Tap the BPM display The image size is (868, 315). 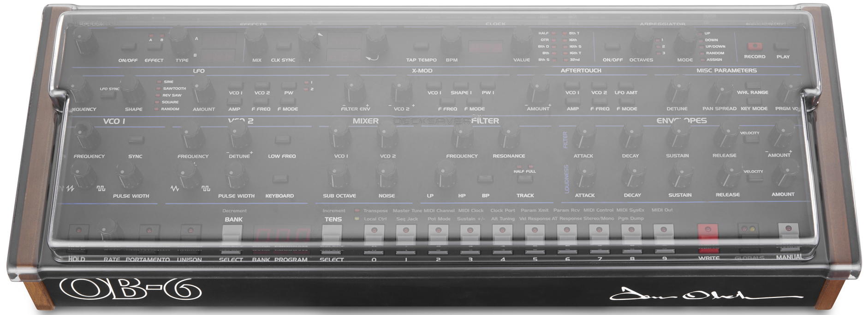[x=485, y=47]
